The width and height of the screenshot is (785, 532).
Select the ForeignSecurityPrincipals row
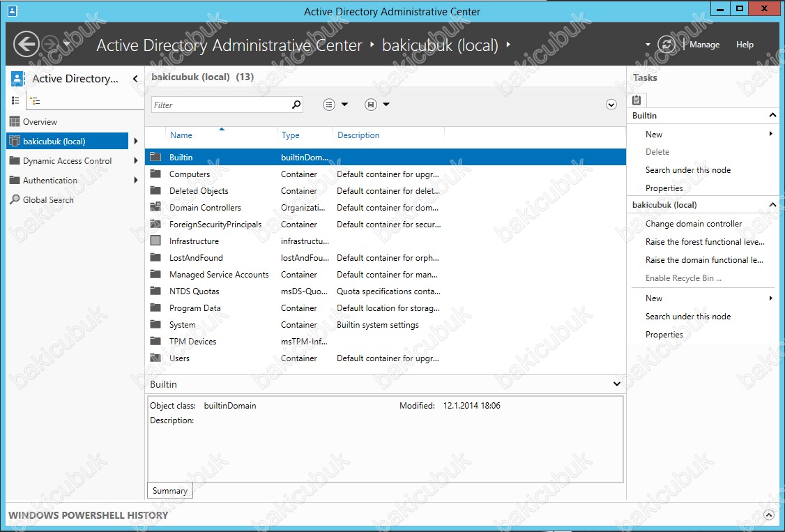(x=385, y=225)
